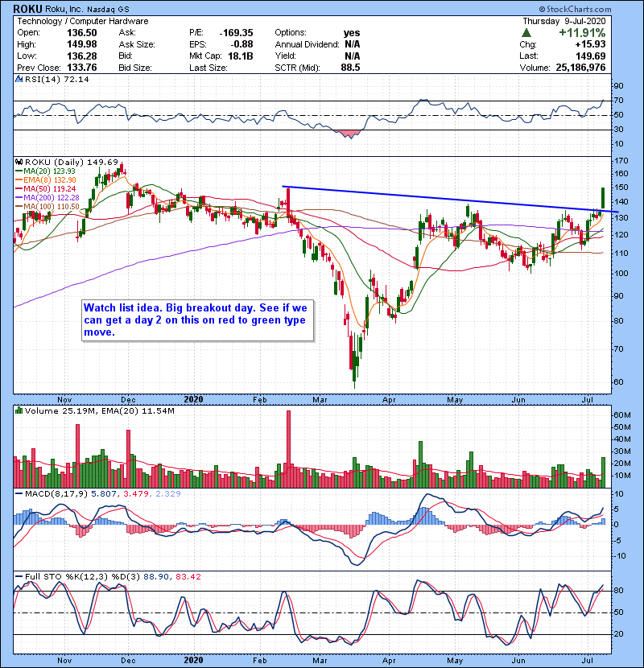644x668 pixels.
Task: Click the High value 149.98
Action: 82,44
